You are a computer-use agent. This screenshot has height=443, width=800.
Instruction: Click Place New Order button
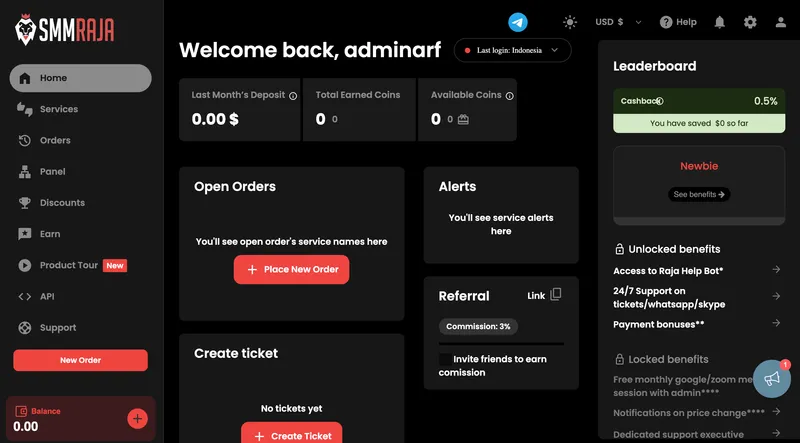(291, 269)
